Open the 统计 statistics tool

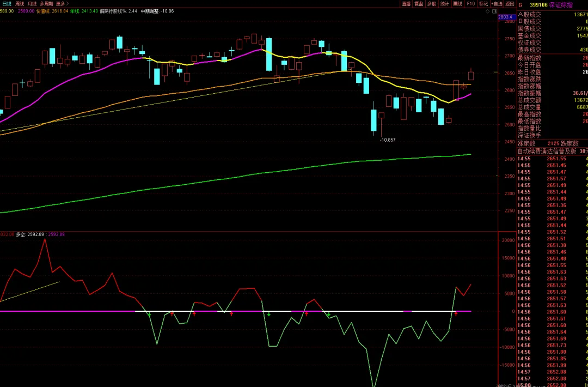click(445, 4)
